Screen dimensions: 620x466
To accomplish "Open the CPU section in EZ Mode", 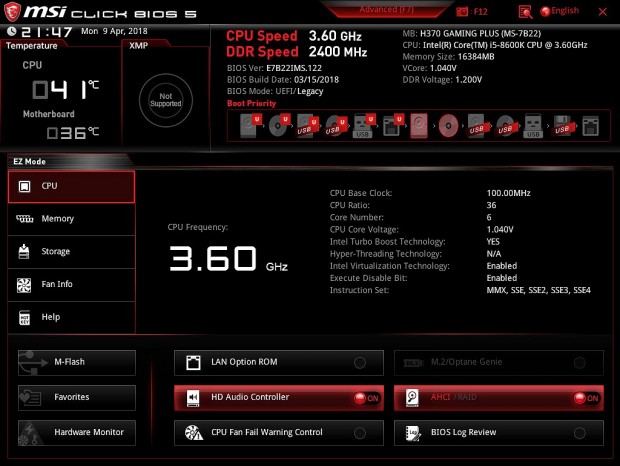I will (72, 187).
